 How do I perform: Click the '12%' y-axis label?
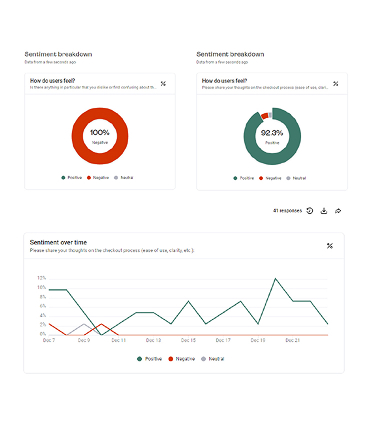tap(41, 278)
